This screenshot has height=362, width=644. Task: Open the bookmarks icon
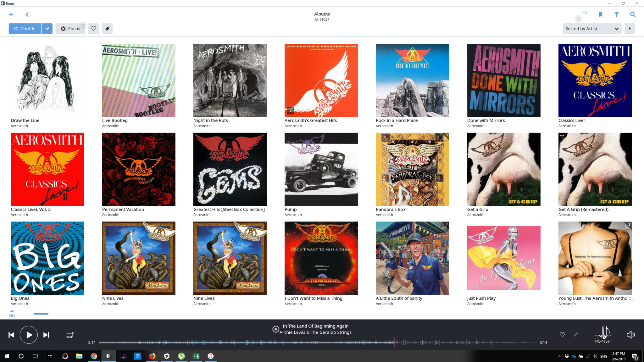[600, 14]
